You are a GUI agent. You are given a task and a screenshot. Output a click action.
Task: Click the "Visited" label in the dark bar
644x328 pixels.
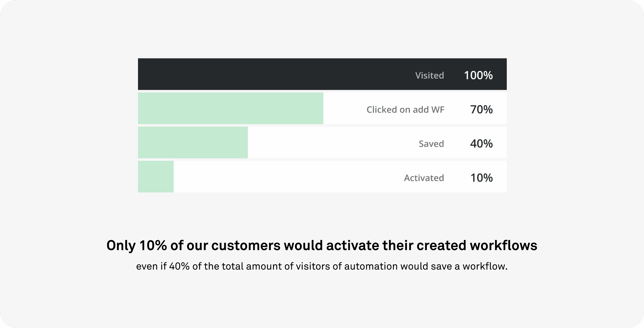429,75
